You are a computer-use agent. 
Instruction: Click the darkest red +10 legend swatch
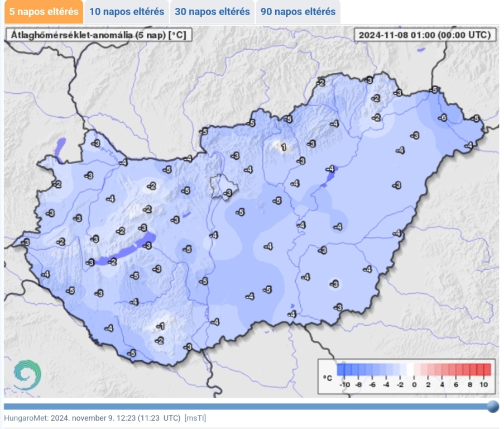pos(487,370)
